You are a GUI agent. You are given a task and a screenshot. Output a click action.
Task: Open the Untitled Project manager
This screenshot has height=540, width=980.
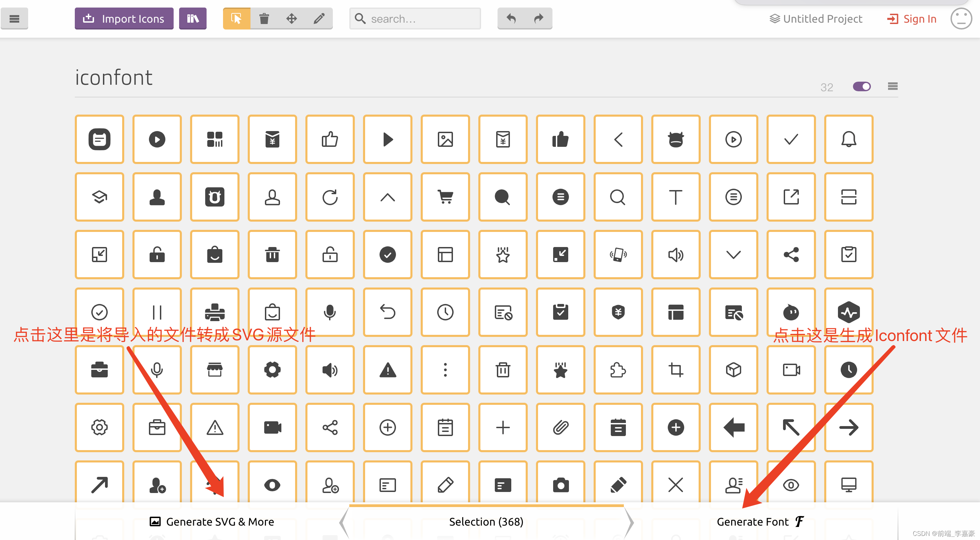point(816,19)
